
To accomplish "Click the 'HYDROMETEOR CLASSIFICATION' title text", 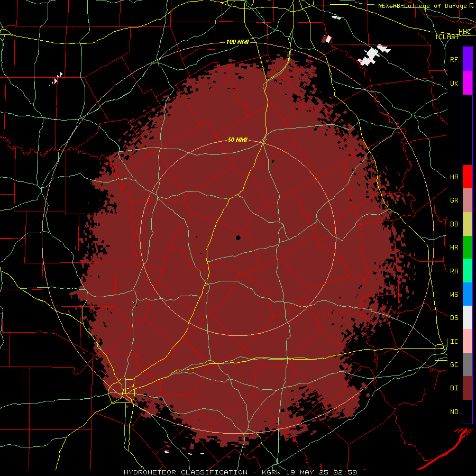I will coord(186,472).
